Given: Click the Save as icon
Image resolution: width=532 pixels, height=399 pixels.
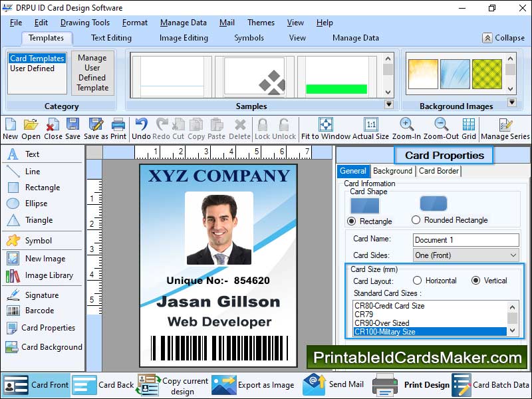Looking at the screenshot, I should [96, 125].
